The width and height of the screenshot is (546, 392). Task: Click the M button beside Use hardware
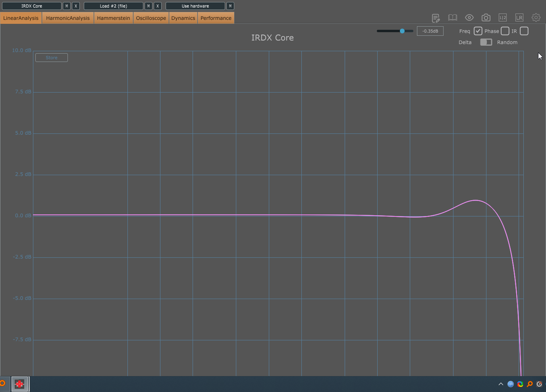click(230, 6)
